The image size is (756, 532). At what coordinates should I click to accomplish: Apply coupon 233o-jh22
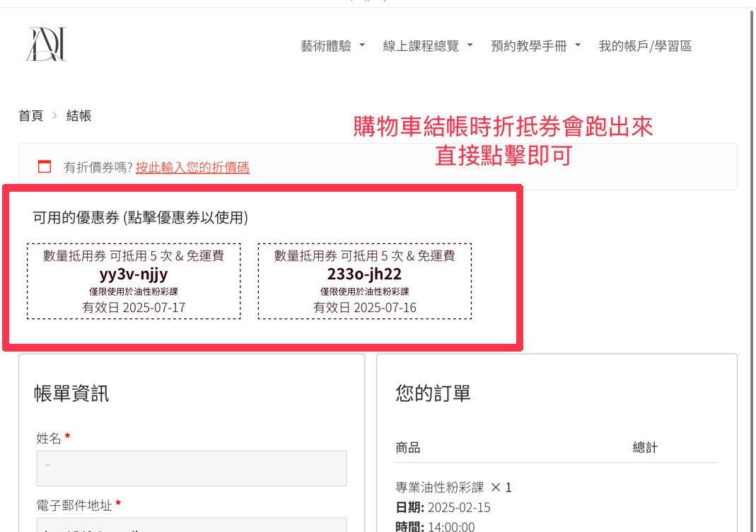(x=364, y=281)
